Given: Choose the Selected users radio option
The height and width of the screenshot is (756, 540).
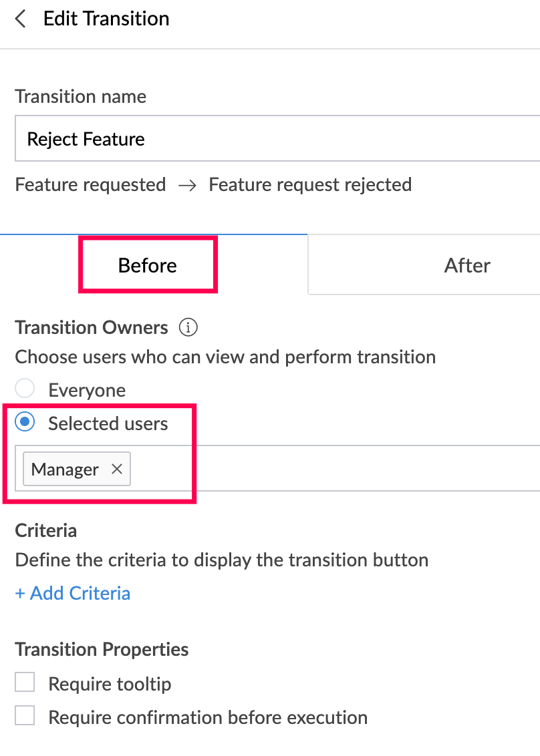Looking at the screenshot, I should (x=25, y=423).
